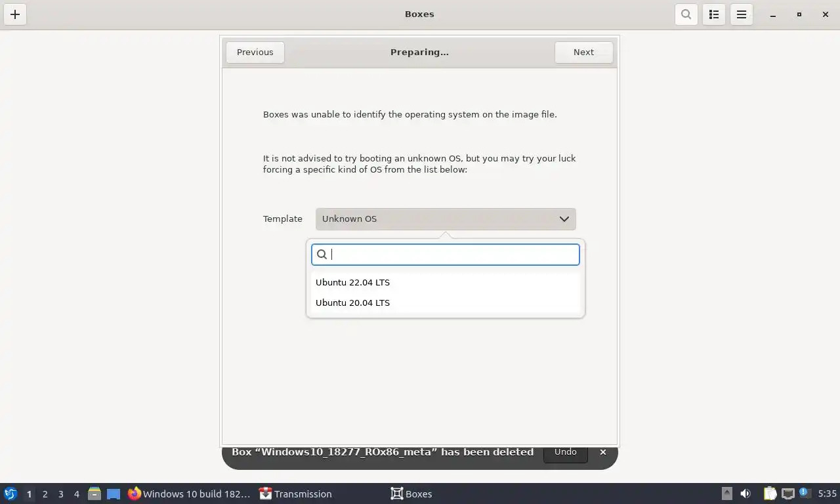Open the update notification tray icon
This screenshot has height=504, width=840.
tap(805, 493)
